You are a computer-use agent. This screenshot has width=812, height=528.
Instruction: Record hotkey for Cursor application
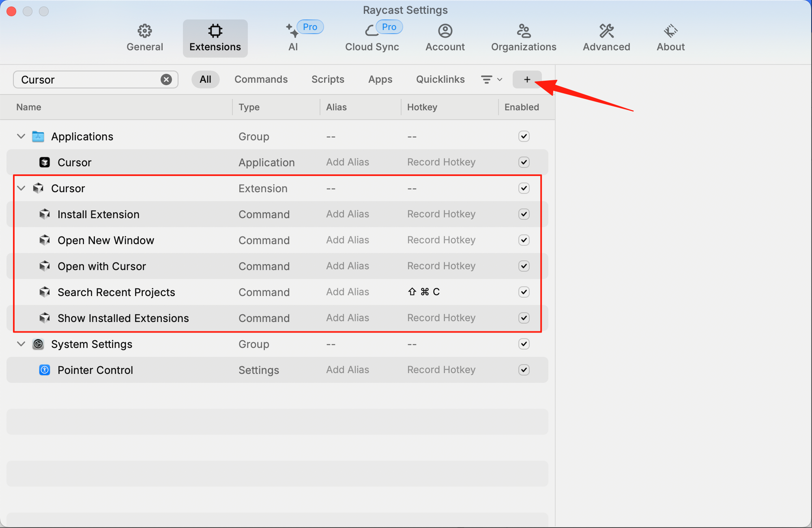click(441, 162)
